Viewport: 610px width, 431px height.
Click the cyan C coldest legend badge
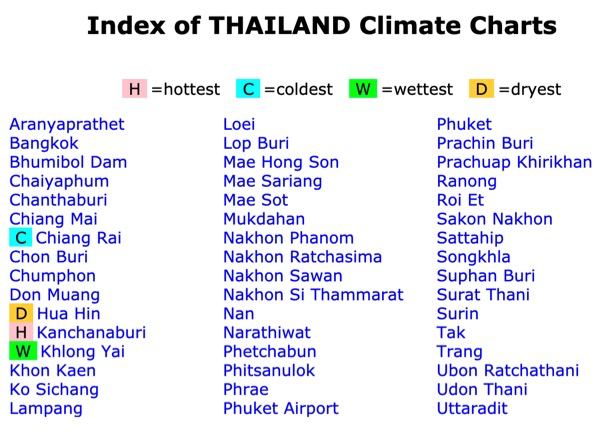[248, 89]
